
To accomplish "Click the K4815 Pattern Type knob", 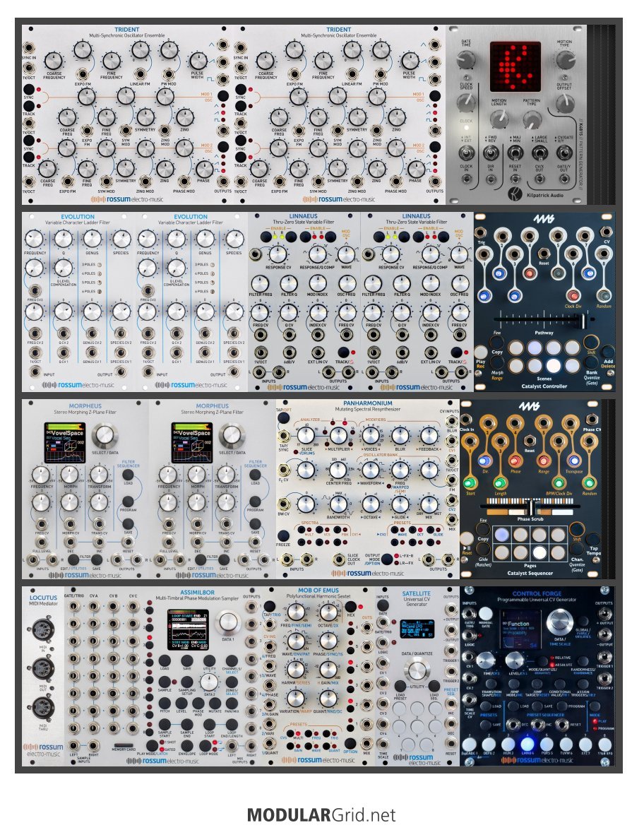I will (x=532, y=119).
